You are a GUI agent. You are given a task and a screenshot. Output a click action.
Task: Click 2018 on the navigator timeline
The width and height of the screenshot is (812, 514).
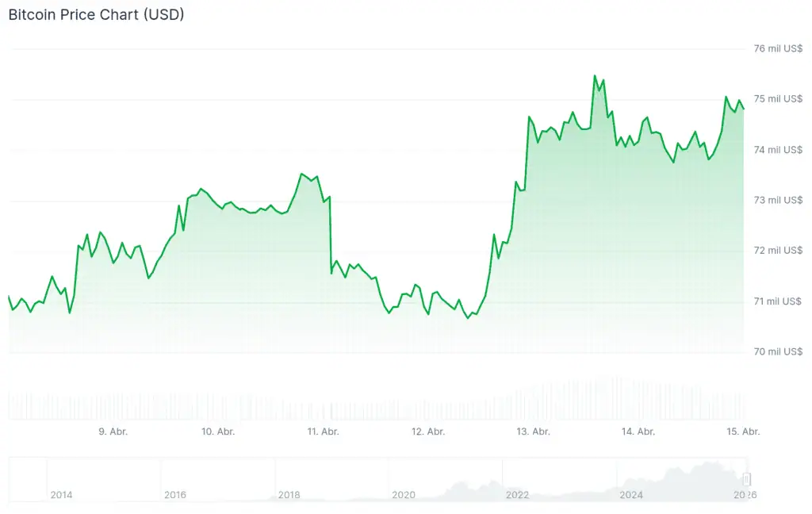coord(289,495)
